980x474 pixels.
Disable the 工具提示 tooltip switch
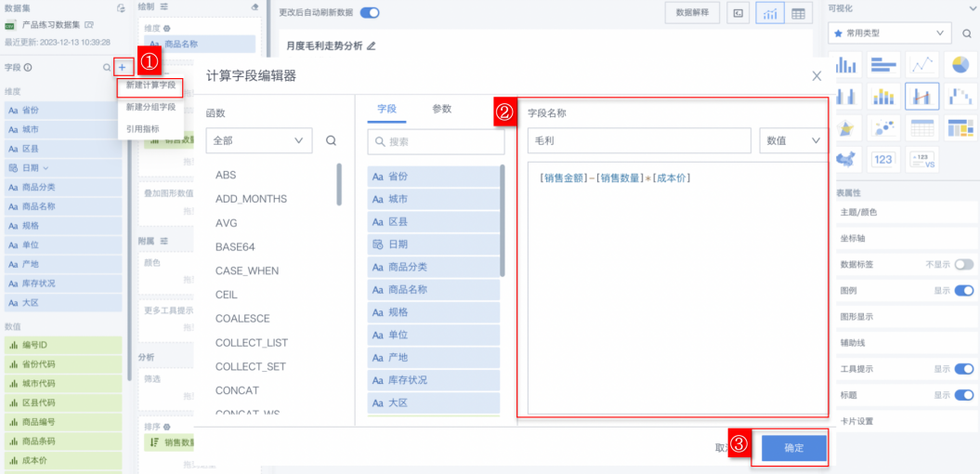click(x=963, y=369)
